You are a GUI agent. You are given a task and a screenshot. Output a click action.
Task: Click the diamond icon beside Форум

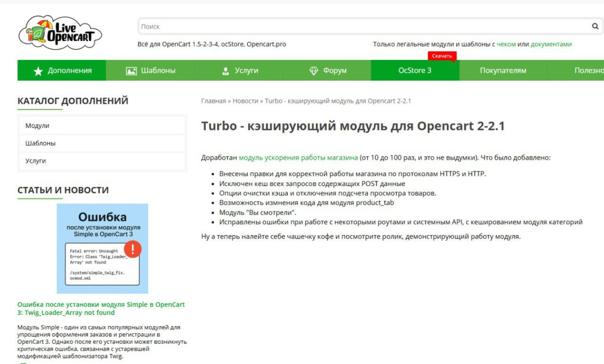pos(314,71)
